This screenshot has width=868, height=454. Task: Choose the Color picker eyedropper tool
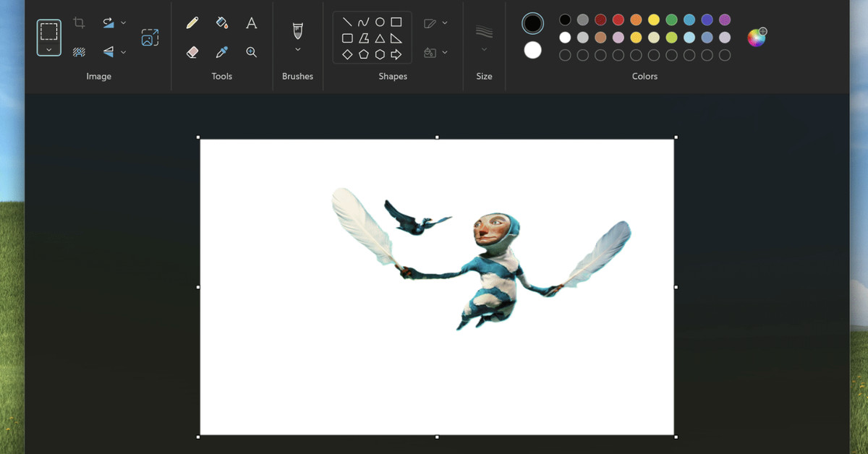click(x=222, y=51)
